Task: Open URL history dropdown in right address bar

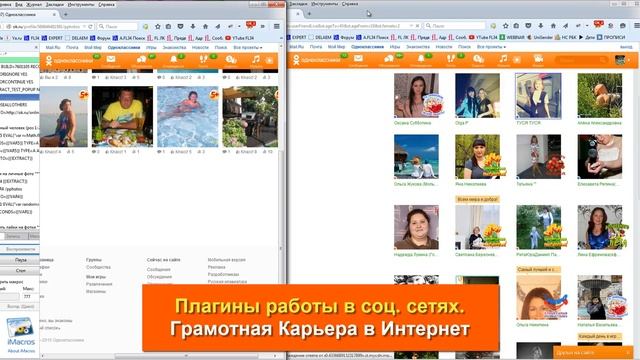Action: coord(411,25)
